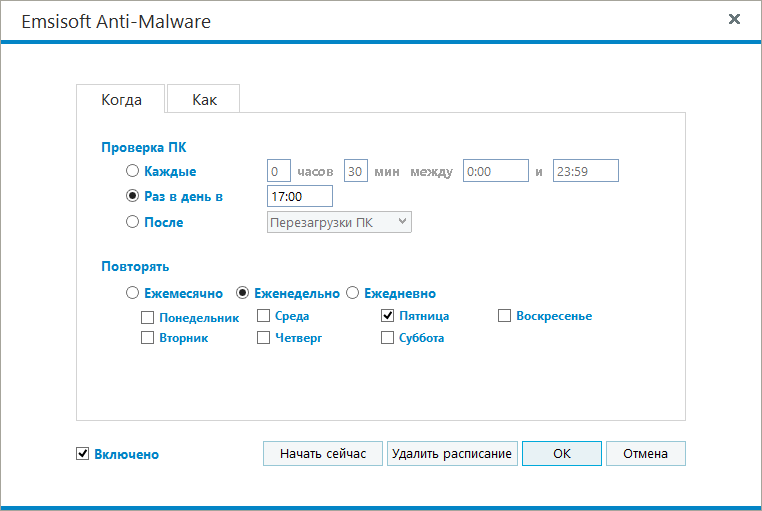This screenshot has height=511, width=762.
Task: Click the часов label
Action: [x=315, y=171]
